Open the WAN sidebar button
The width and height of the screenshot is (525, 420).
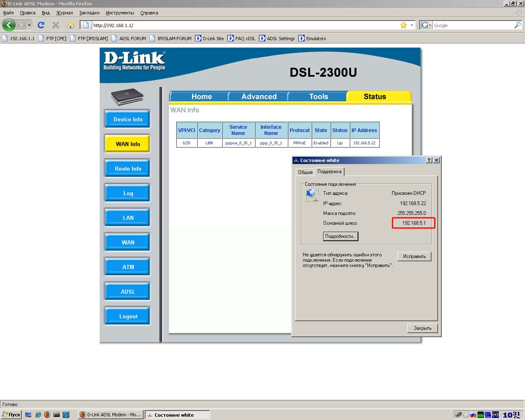pos(128,242)
